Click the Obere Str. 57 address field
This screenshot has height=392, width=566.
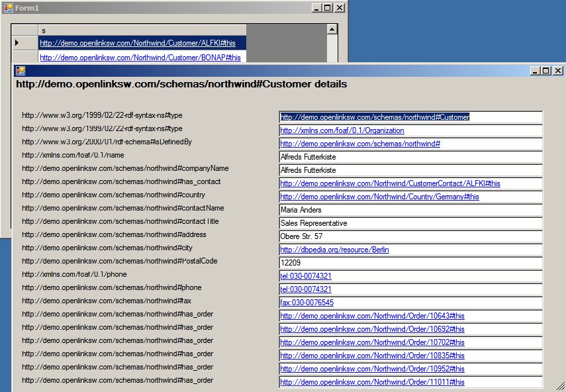click(x=410, y=236)
